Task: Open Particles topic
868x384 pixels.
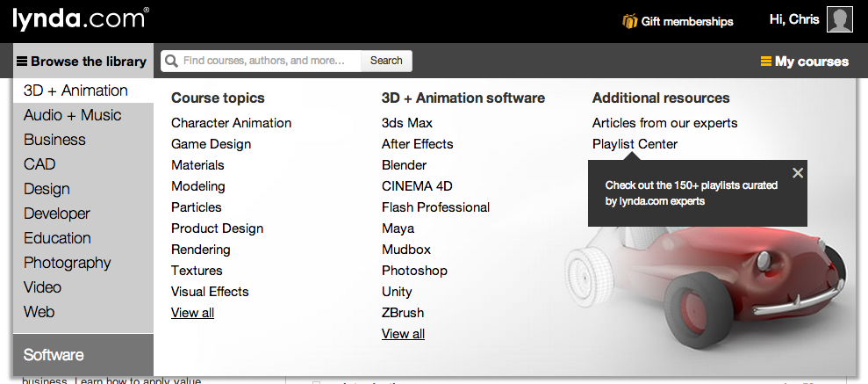Action: pos(196,207)
